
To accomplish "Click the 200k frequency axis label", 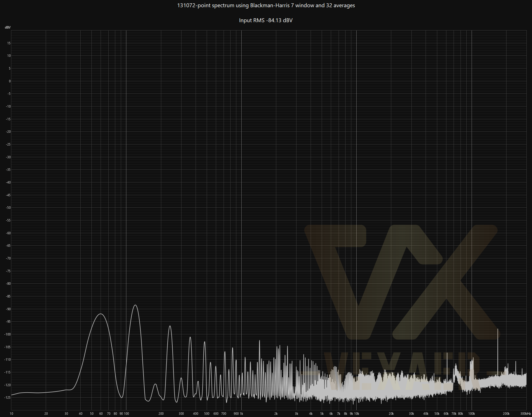I will [506, 414].
